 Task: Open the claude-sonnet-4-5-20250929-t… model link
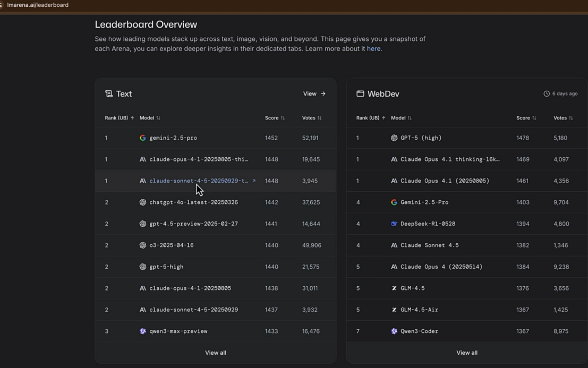pos(199,181)
